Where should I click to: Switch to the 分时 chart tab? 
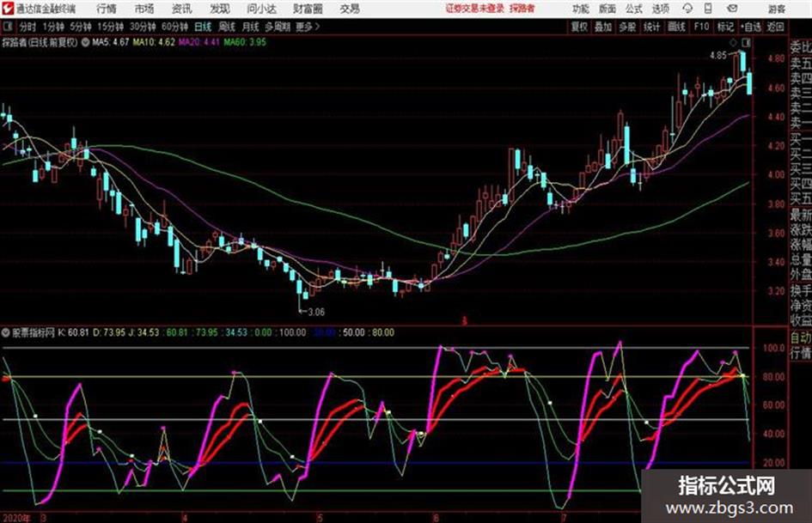point(27,27)
